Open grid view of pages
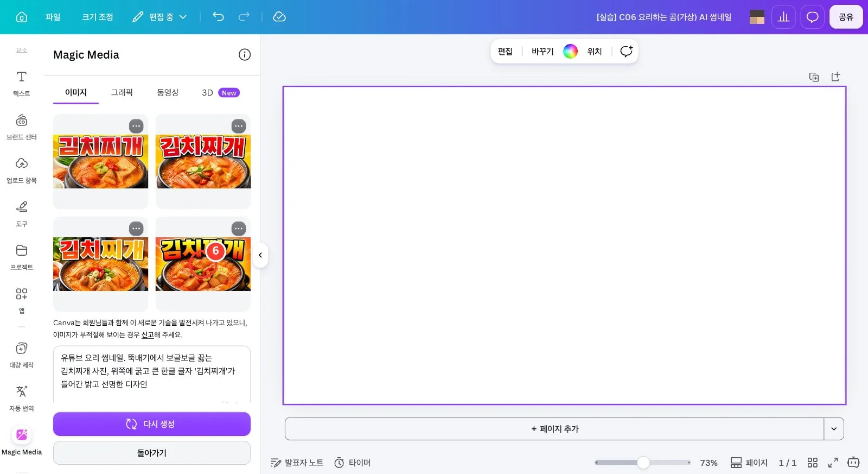This screenshot has height=474, width=868. tap(812, 463)
